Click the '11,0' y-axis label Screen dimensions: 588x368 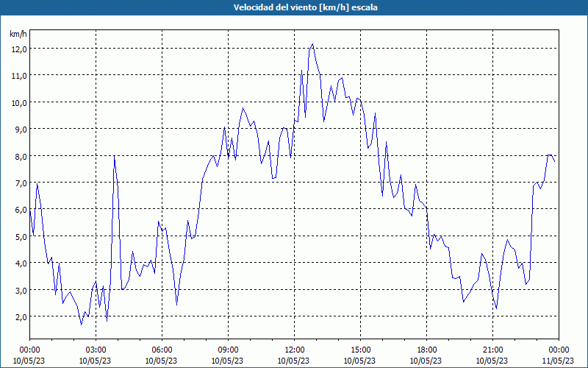[x=20, y=76]
